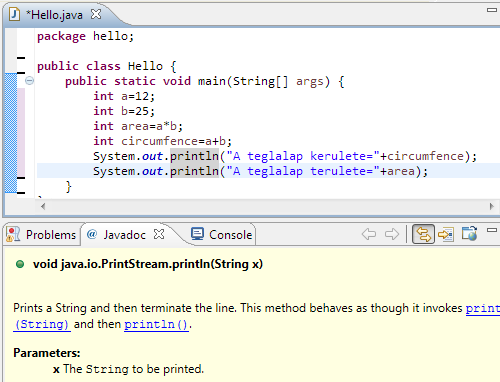Click the println call on the kerulete line
The image size is (500, 382).
tap(194, 156)
